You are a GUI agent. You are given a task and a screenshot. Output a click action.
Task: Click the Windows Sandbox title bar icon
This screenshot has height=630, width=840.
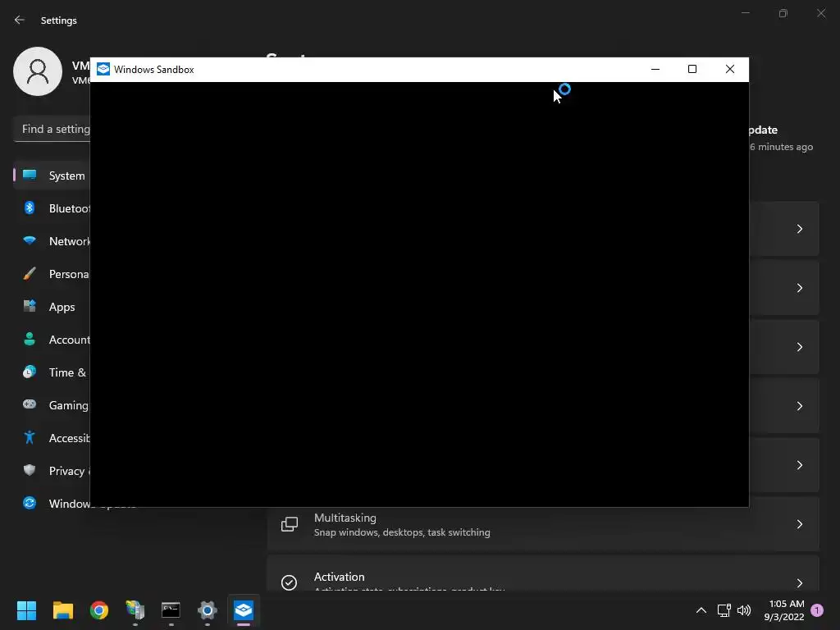pyautogui.click(x=103, y=69)
